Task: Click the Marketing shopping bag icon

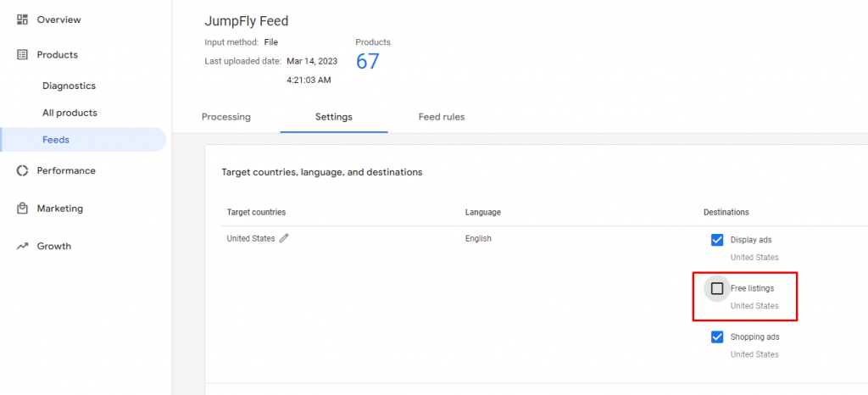Action: (23, 209)
